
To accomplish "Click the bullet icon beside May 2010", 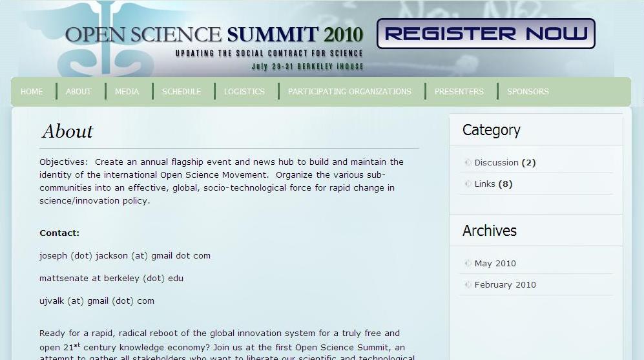I will point(468,264).
